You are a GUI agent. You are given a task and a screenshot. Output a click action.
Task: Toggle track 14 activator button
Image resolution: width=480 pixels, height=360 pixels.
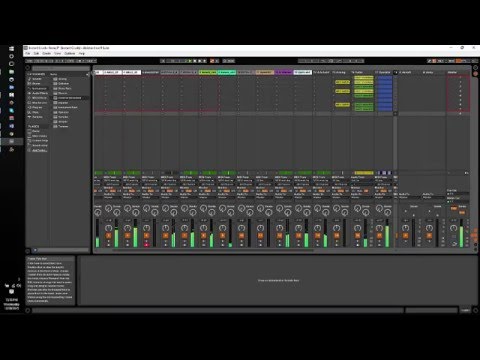click(x=337, y=236)
